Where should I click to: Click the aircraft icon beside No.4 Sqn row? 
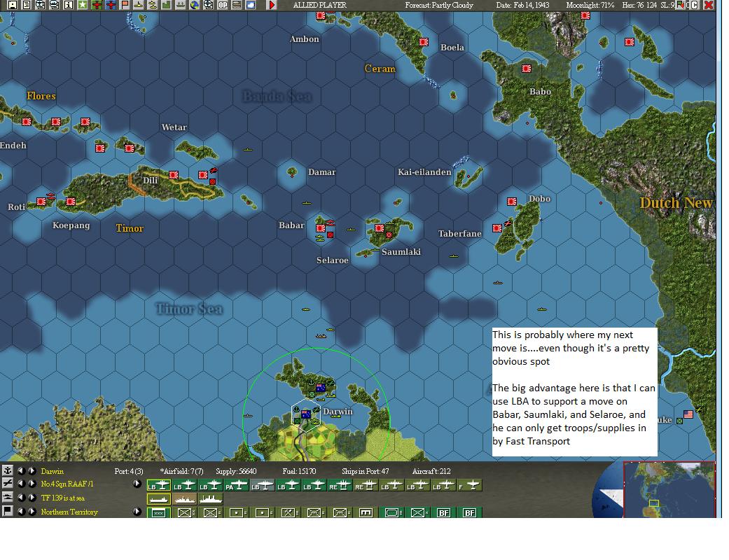(7, 484)
